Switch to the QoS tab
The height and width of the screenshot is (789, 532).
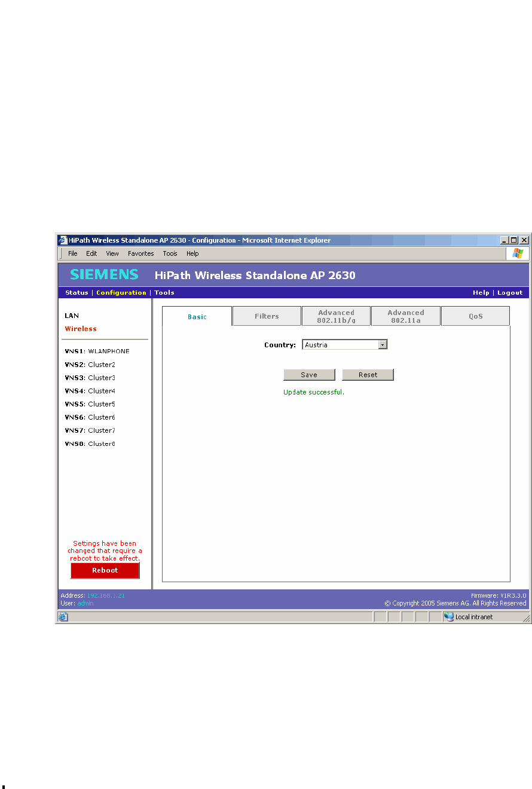coord(475,316)
